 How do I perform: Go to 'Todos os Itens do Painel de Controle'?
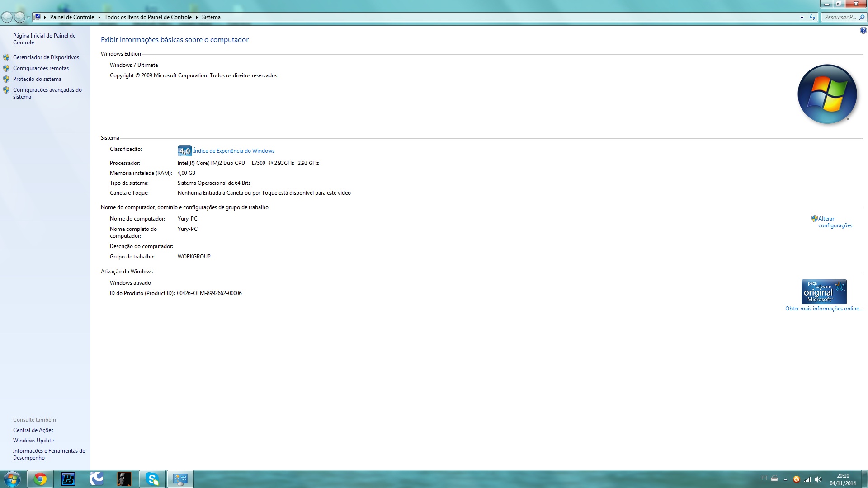(x=148, y=17)
